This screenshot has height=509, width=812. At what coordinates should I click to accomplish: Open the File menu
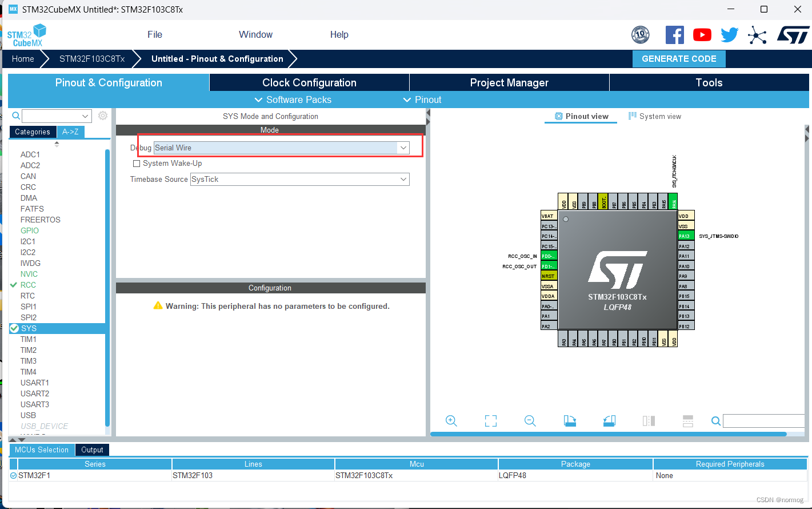(155, 35)
